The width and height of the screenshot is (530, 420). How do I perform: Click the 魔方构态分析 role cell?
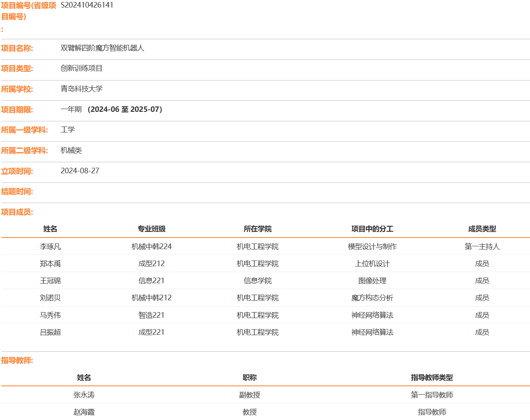pyautogui.click(x=372, y=298)
